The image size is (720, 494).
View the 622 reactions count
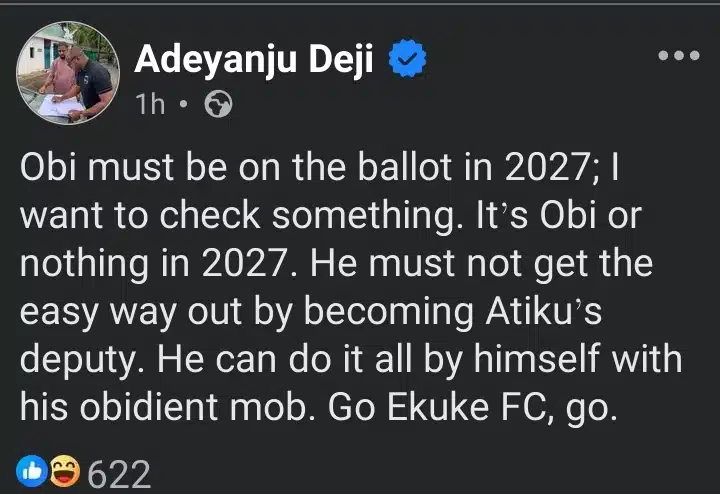[x=120, y=474]
